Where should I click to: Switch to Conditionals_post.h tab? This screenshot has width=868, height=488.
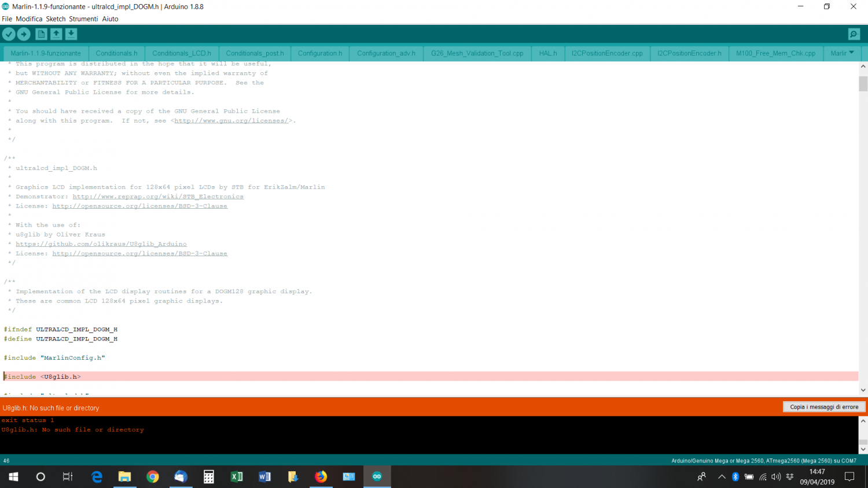[x=255, y=53]
